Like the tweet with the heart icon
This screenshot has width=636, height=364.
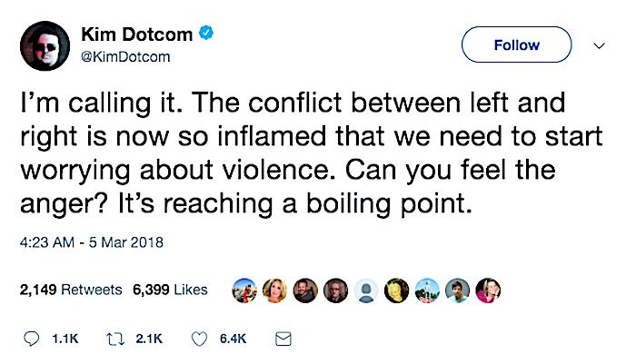point(199,339)
